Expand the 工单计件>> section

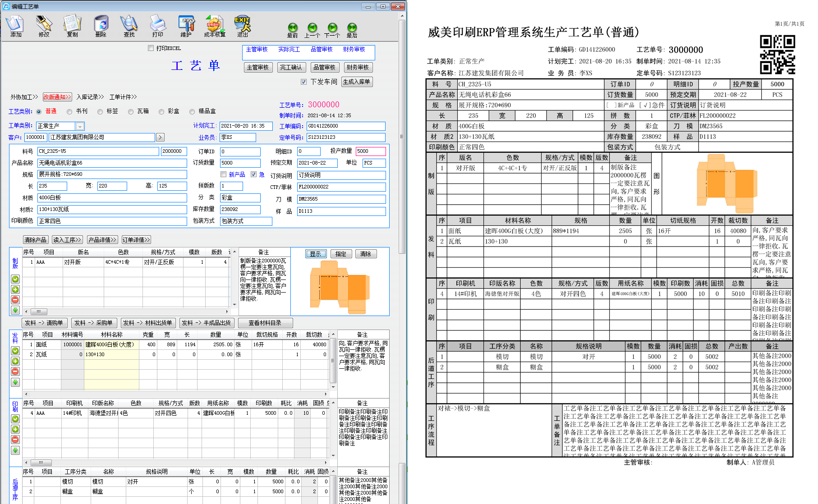(x=123, y=97)
